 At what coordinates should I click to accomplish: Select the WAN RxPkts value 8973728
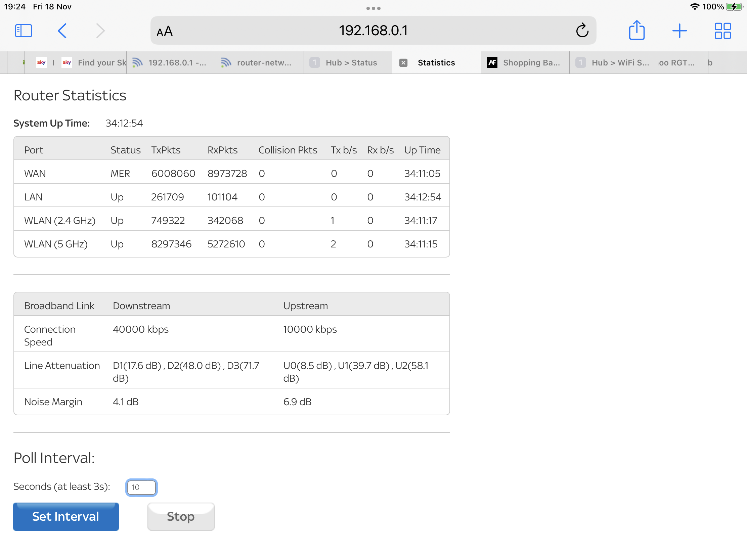coord(227,174)
